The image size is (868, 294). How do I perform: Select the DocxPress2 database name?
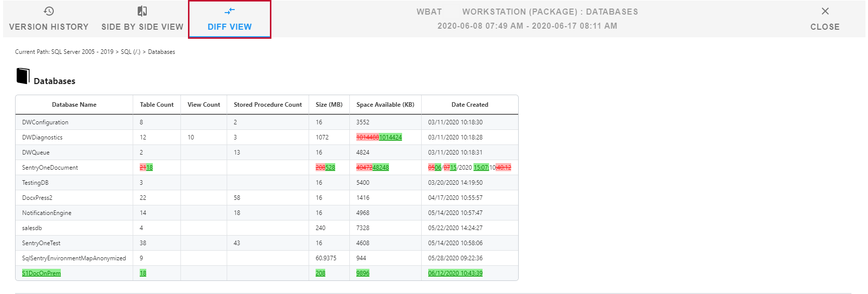[37, 198]
